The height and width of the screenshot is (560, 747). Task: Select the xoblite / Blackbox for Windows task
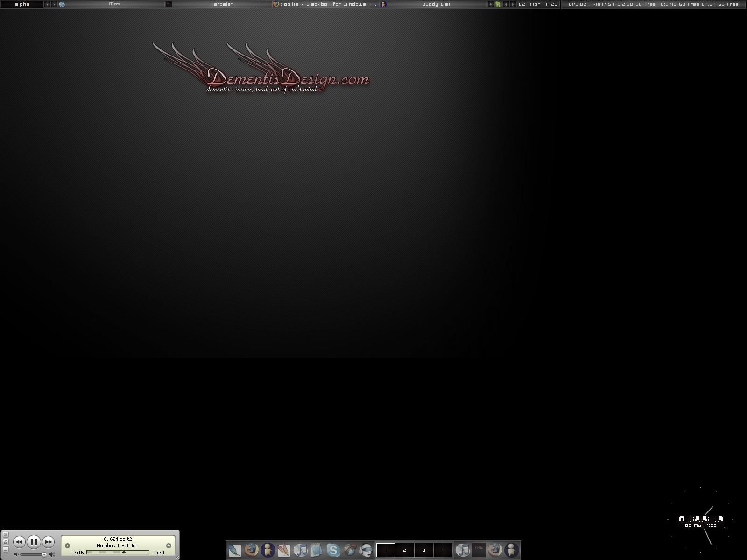[x=325, y=4]
